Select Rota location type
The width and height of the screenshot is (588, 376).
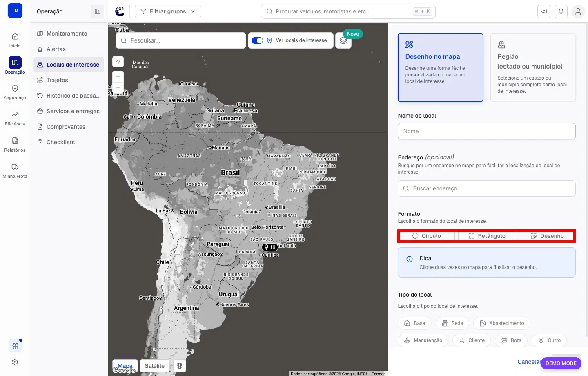[x=511, y=340]
